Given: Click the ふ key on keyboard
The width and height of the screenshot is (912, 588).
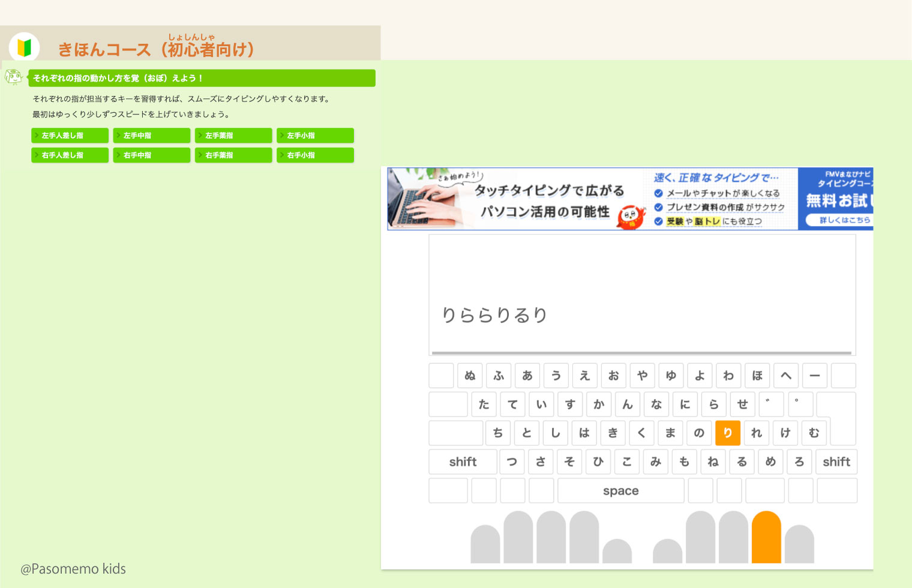Looking at the screenshot, I should [x=499, y=376].
